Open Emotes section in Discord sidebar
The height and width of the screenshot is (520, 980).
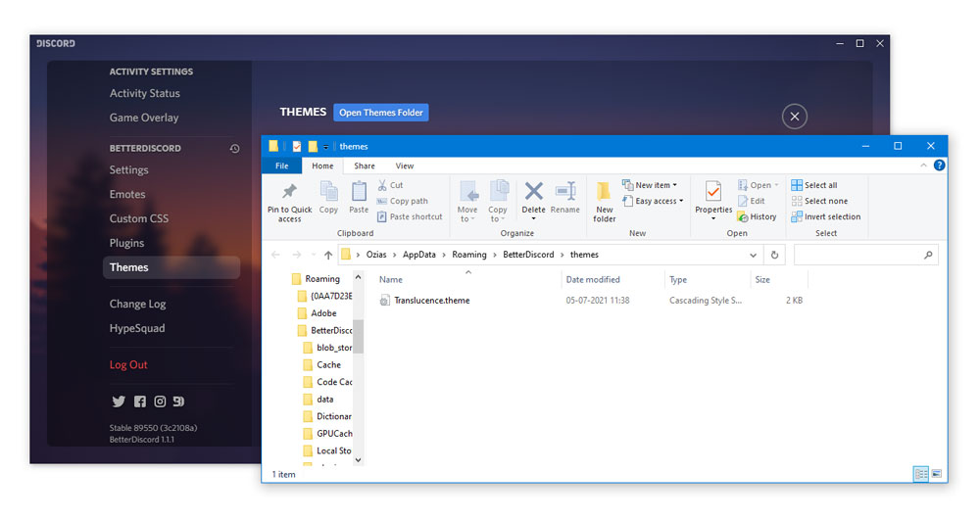tap(126, 194)
